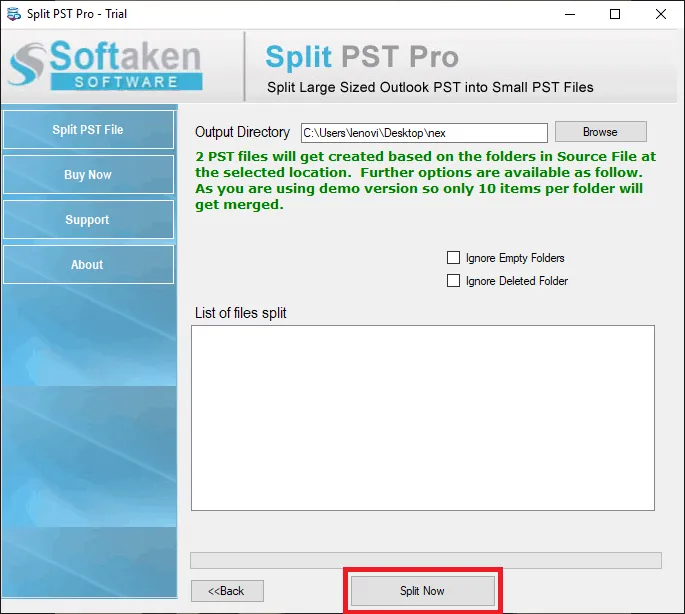Click the List of files split label
This screenshot has height=614, width=685.
pos(241,313)
